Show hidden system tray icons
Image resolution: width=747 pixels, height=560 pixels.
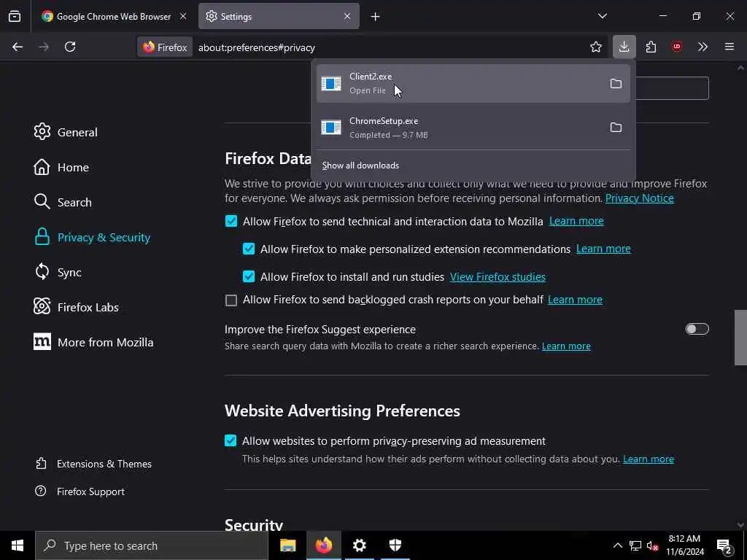pos(617,545)
